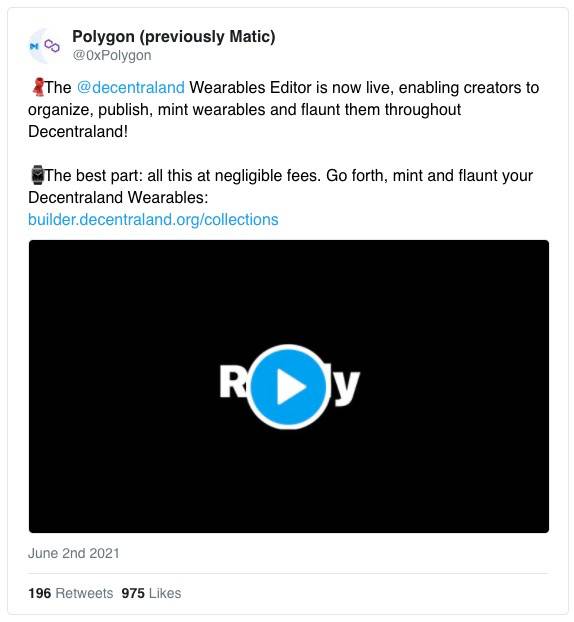This screenshot has height=622, width=574.
Task: Open the Polygon profile avatar
Action: (45, 46)
